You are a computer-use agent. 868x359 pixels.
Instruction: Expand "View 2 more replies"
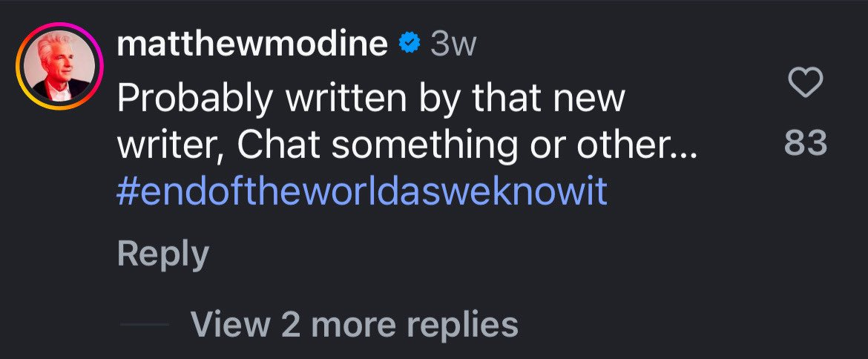point(354,324)
